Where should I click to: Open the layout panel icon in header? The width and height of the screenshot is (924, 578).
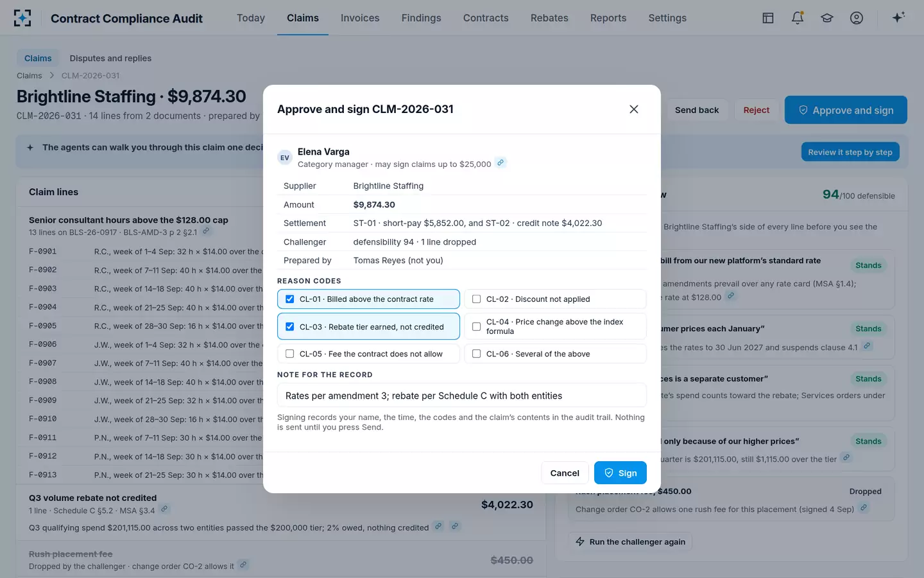[768, 18]
